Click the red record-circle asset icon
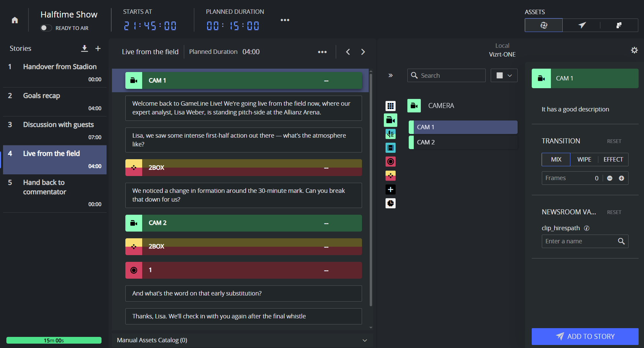Screen dimensions: 644x348 390,162
